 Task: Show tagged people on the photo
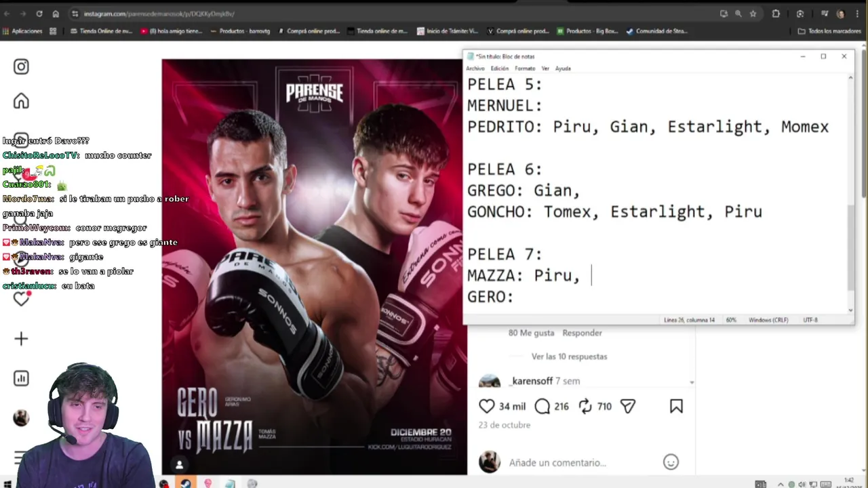pyautogui.click(x=179, y=464)
